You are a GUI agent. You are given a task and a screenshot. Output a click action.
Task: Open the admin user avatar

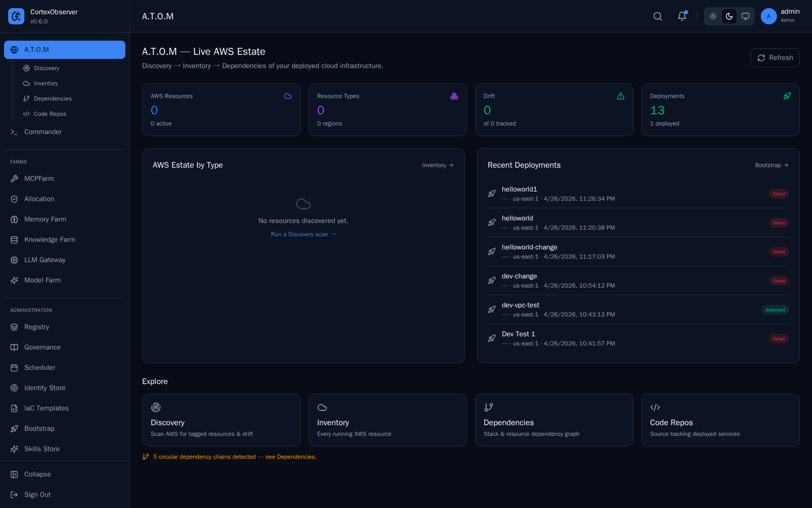click(769, 16)
